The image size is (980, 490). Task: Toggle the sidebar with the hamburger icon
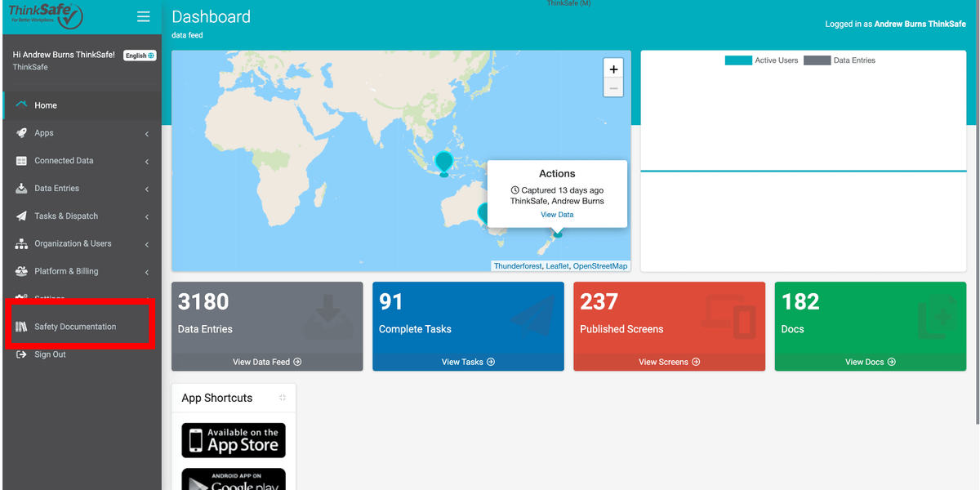tap(144, 16)
